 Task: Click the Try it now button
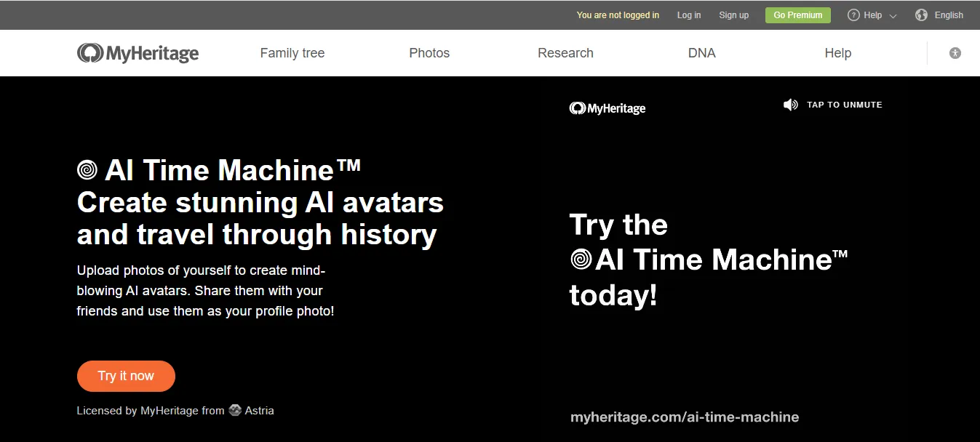pos(126,376)
